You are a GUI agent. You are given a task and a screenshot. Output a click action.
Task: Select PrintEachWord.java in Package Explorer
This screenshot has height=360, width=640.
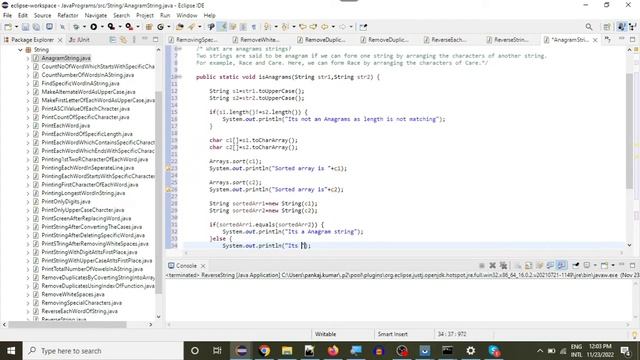(66, 126)
